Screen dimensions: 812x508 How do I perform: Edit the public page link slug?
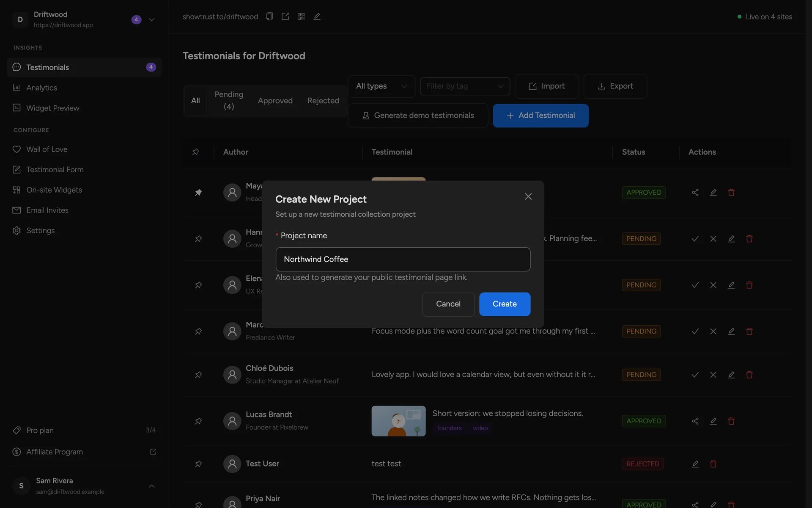317,17
